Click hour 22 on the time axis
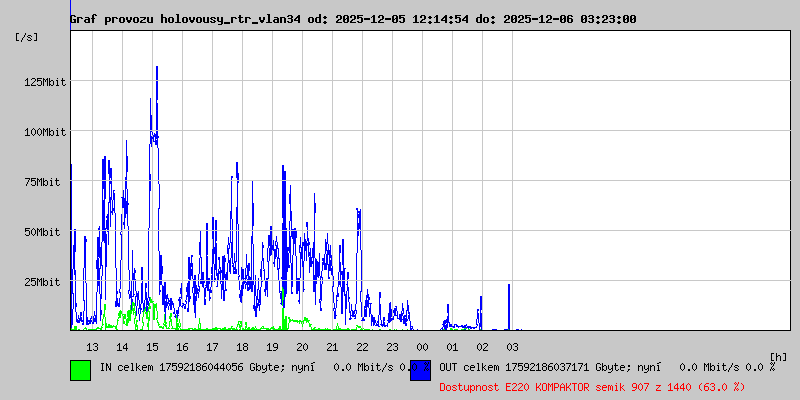This screenshot has height=400, width=800. click(x=362, y=347)
